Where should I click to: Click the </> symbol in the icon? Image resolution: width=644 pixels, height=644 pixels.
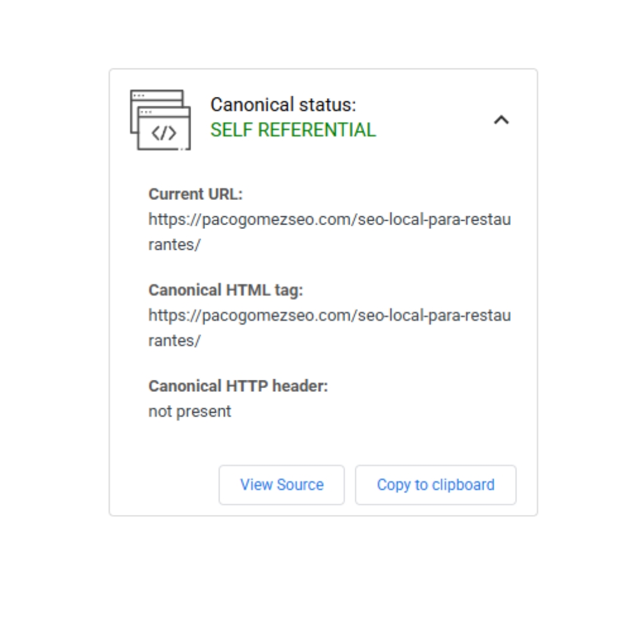tap(165, 133)
